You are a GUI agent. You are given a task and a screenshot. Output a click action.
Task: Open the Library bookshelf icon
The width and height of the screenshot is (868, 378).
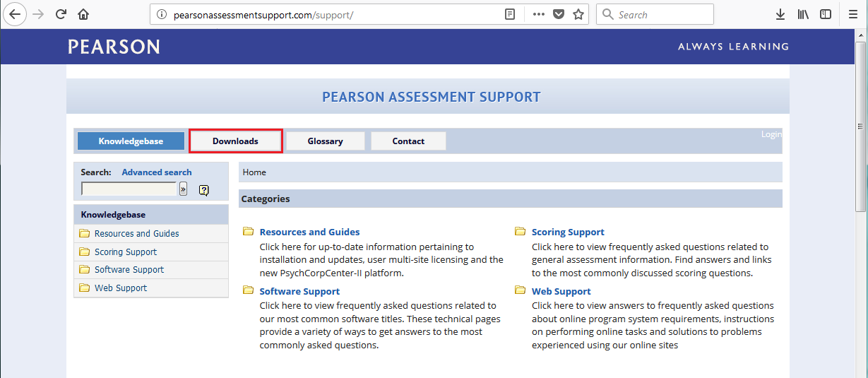coord(803,14)
